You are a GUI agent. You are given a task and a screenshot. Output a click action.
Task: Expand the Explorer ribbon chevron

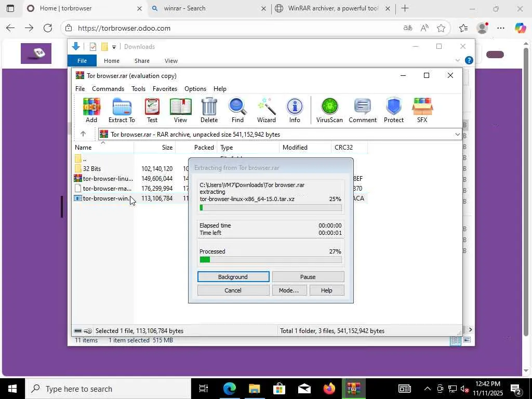click(457, 60)
